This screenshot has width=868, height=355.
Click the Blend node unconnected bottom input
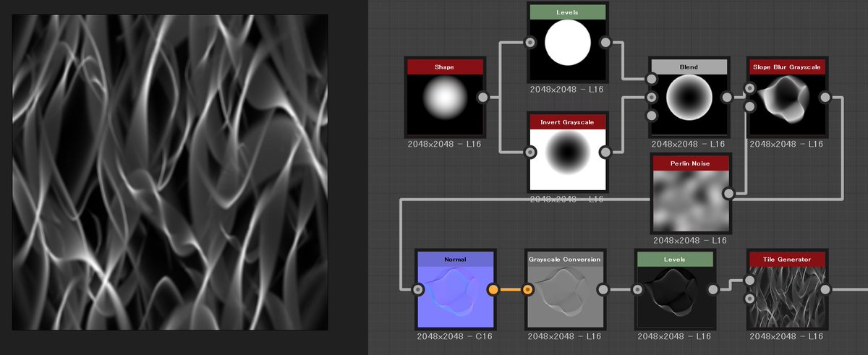click(x=651, y=116)
